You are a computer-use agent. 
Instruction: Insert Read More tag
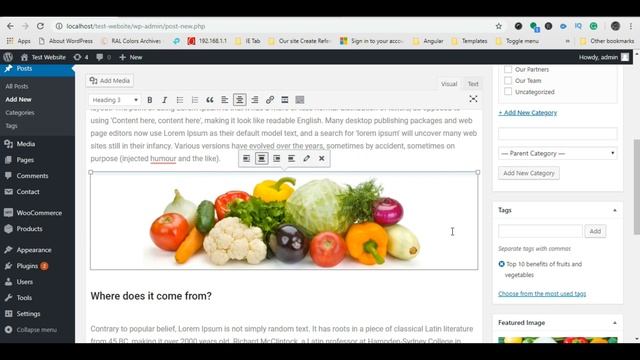click(285, 100)
